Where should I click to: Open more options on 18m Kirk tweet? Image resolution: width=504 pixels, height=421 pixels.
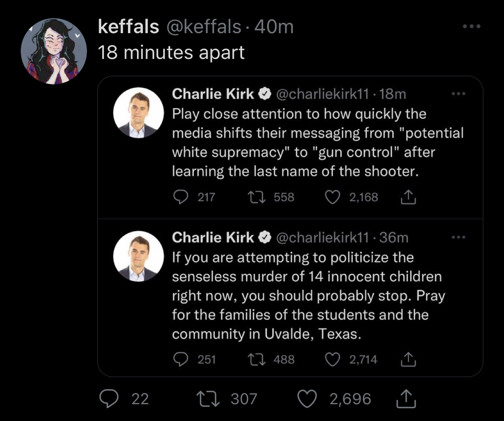coord(458,94)
